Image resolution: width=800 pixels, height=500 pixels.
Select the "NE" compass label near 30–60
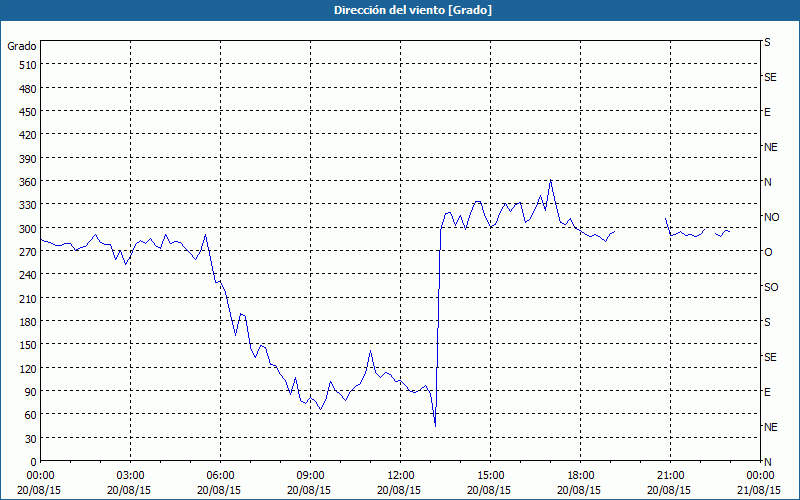coord(770,427)
